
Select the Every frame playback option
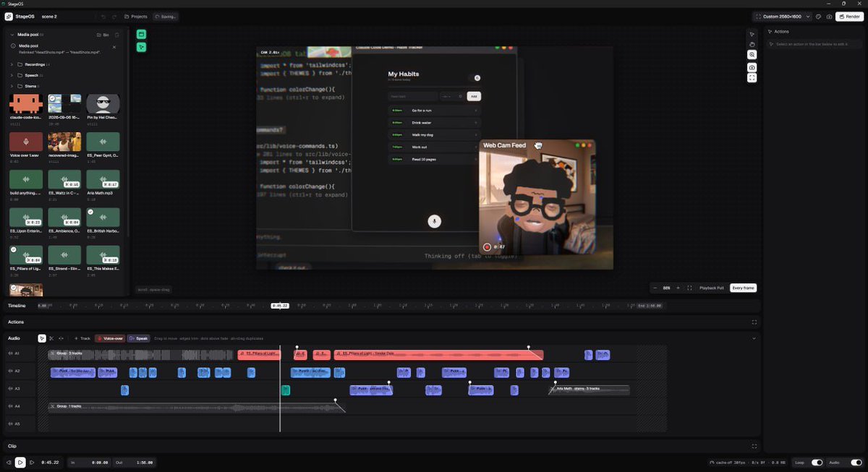(x=743, y=288)
